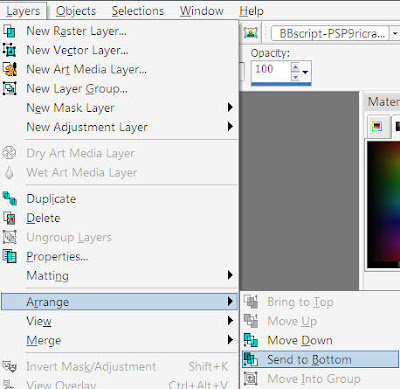Click the Duplicate layer icon

tap(10, 199)
